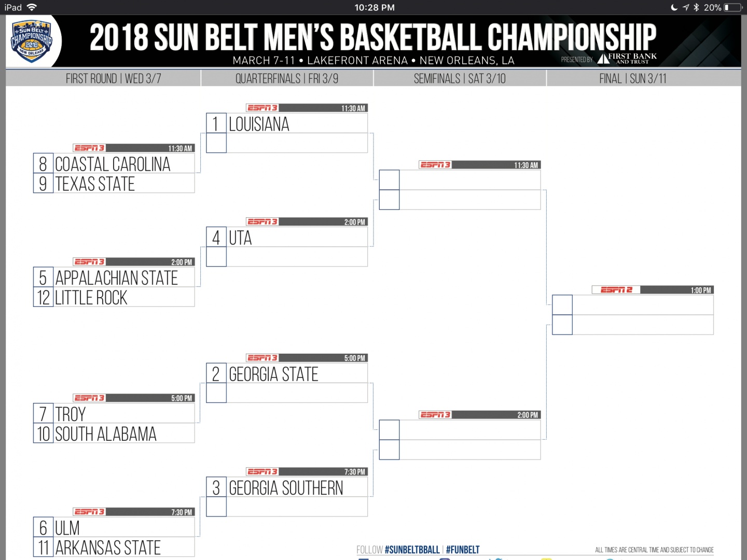Open the #SUNBELTBBALL hashtag link
747x560 pixels.
(412, 550)
